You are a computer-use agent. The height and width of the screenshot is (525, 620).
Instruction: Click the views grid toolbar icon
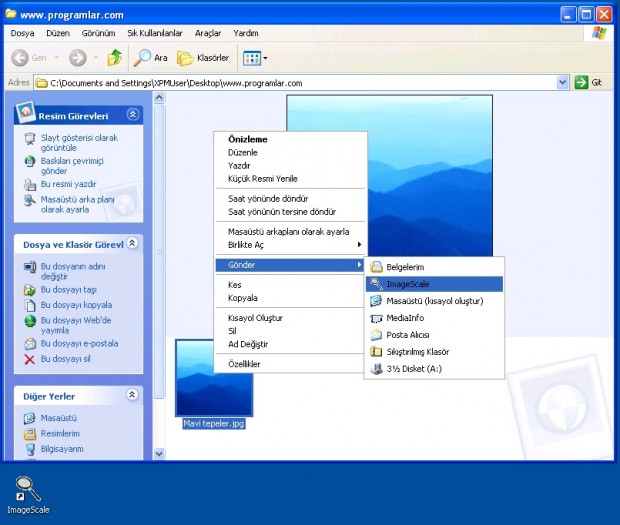252,59
